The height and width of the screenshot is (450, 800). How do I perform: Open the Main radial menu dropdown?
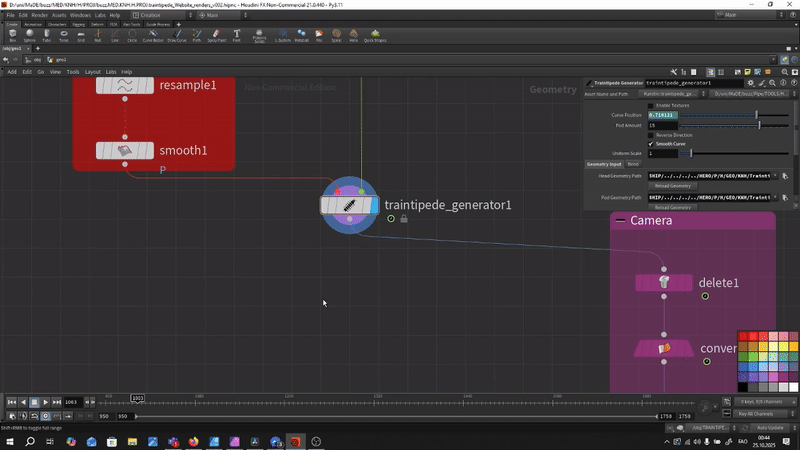tap(223, 15)
